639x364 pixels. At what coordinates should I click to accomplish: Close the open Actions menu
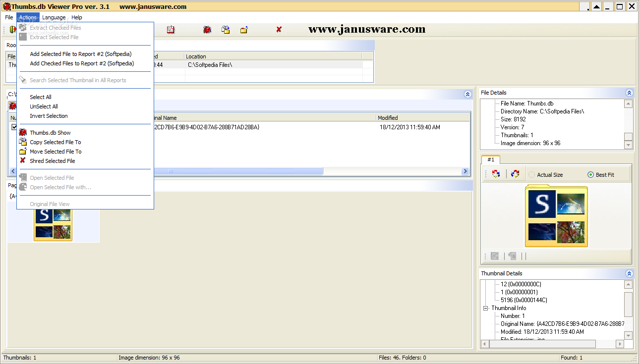[28, 17]
